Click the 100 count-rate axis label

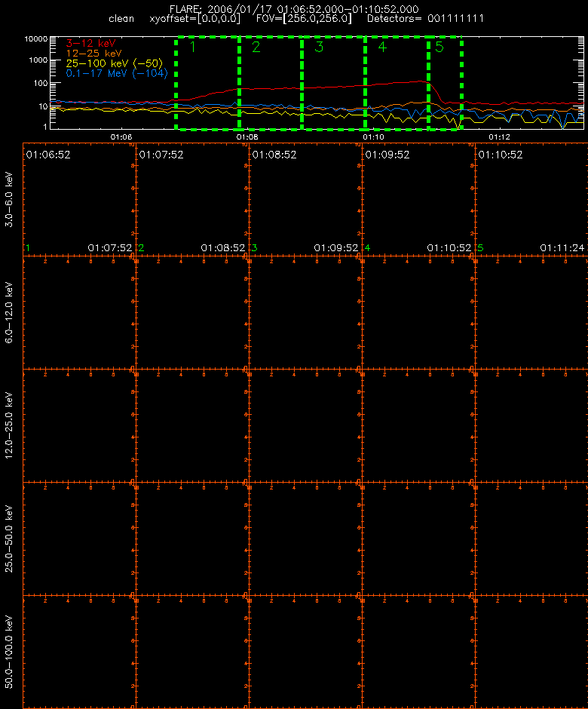41,83
